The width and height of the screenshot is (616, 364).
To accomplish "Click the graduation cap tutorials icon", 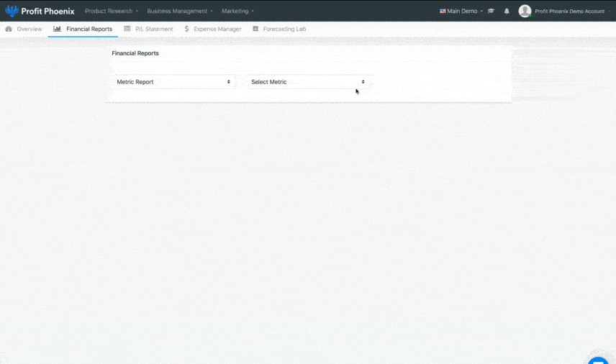I will 492,11.
